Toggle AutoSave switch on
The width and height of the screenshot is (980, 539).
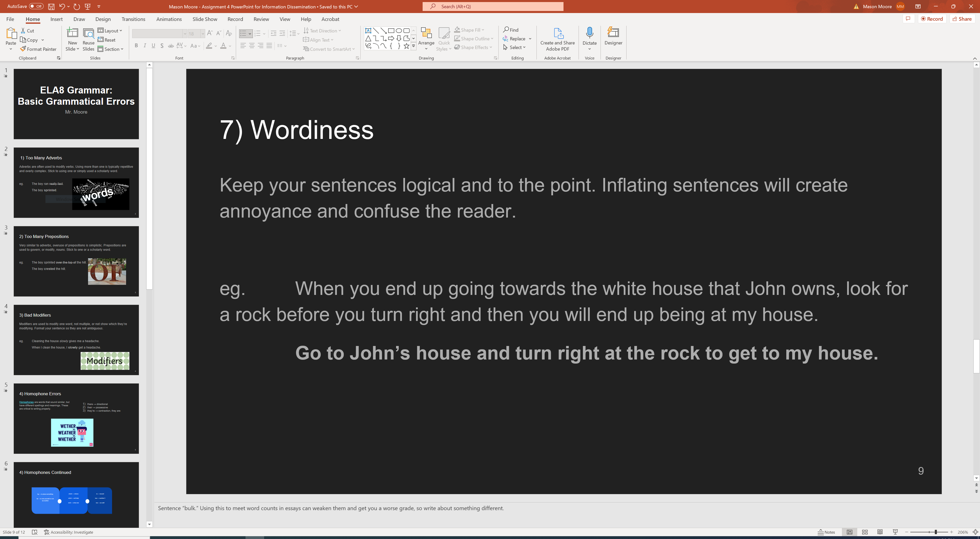tap(36, 6)
